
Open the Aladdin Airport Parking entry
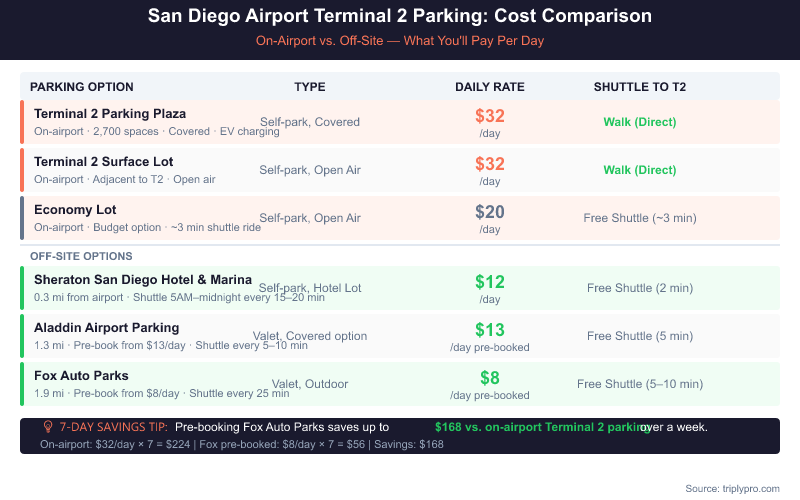[106, 328]
